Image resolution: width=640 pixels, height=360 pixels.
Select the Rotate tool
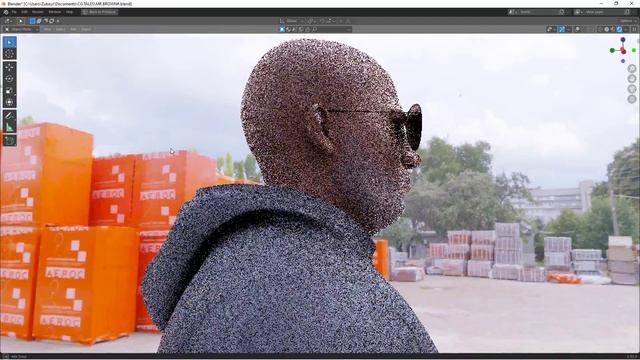(x=10, y=79)
